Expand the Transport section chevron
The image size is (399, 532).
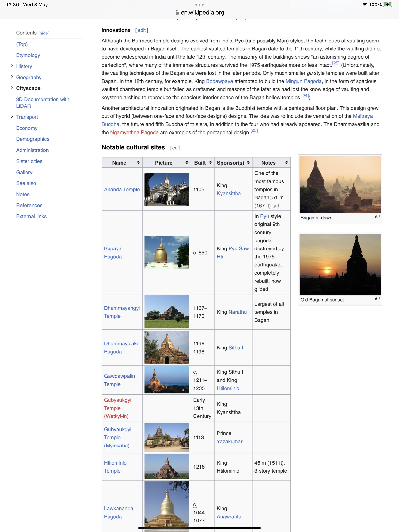click(x=12, y=117)
